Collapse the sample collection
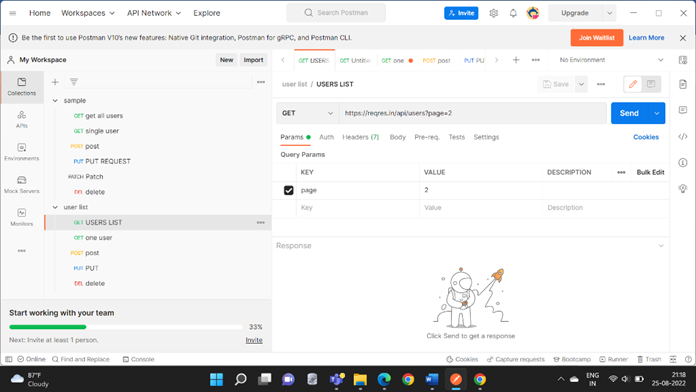The width and height of the screenshot is (696, 392). 55,101
